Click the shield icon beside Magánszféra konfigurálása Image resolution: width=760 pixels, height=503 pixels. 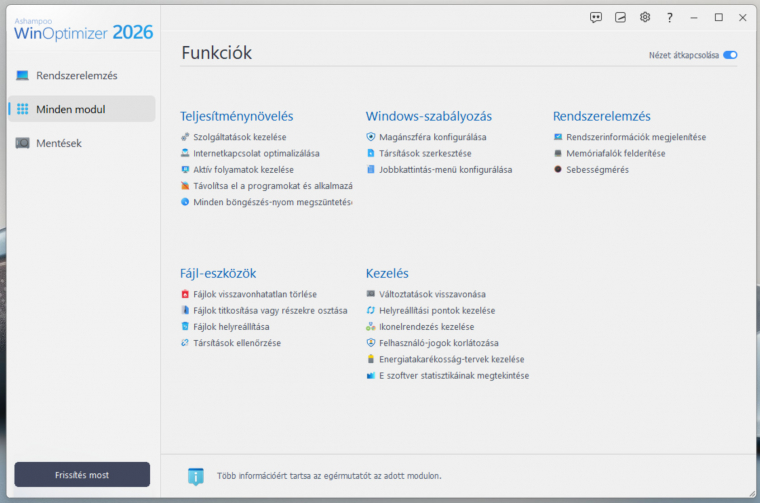[x=371, y=137]
